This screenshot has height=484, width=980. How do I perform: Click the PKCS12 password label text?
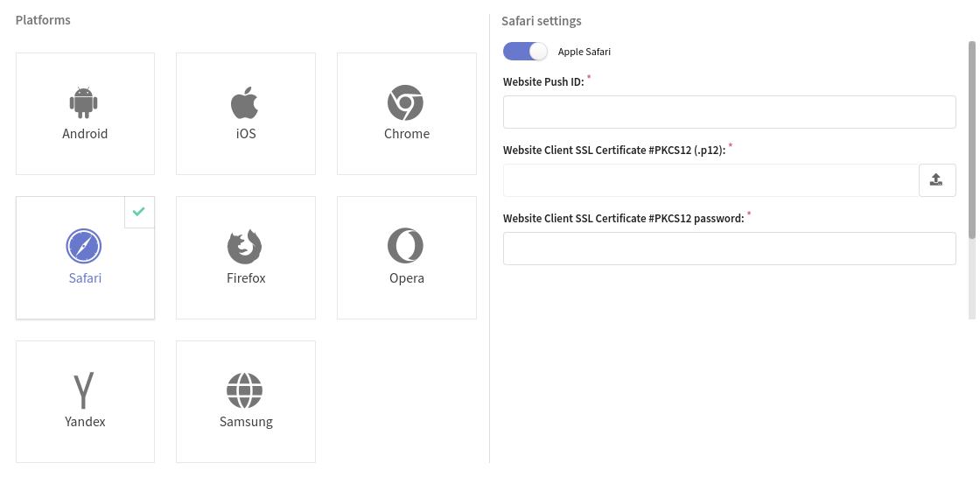pos(624,218)
